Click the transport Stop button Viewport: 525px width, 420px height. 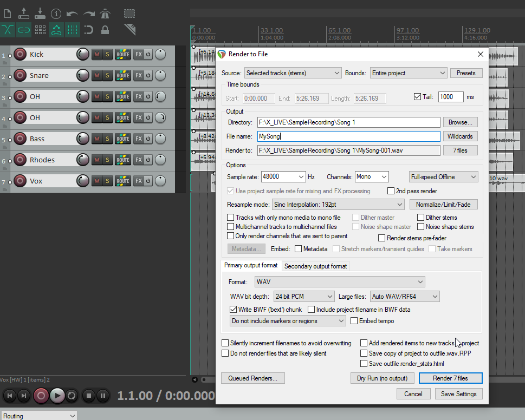click(x=89, y=396)
